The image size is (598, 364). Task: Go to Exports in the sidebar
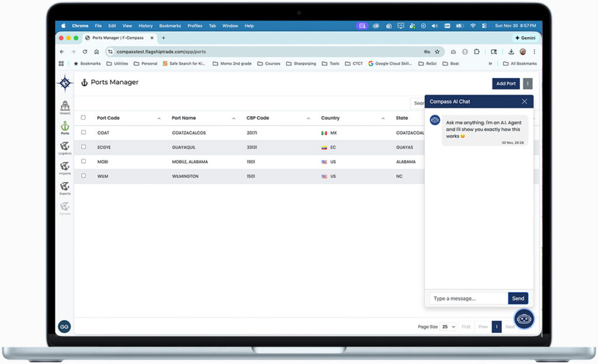point(65,187)
